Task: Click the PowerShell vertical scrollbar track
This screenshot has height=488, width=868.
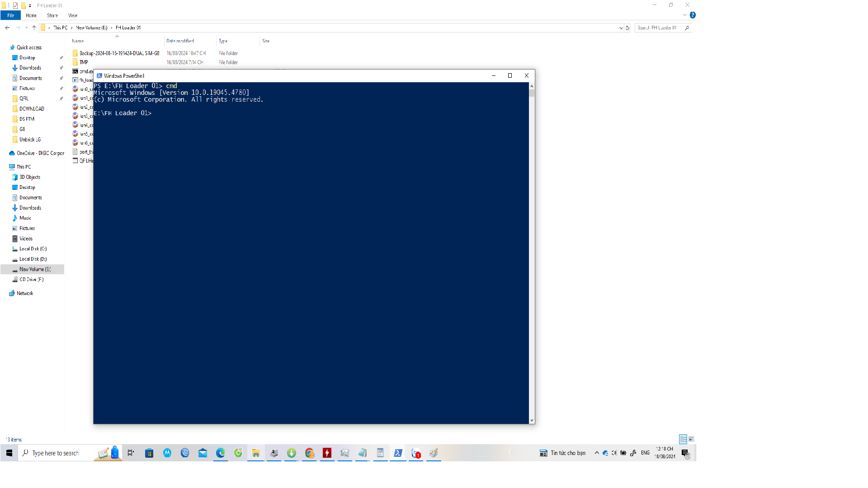Action: (532, 253)
